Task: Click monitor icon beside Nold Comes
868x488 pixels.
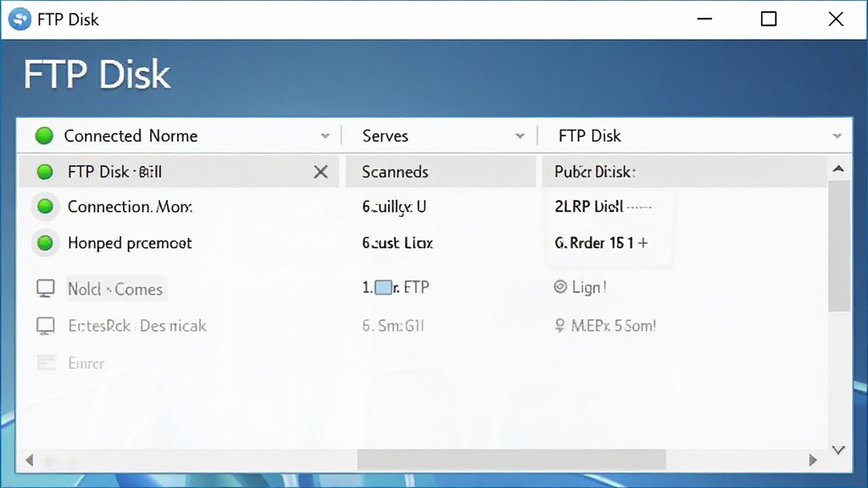Action: [x=46, y=288]
